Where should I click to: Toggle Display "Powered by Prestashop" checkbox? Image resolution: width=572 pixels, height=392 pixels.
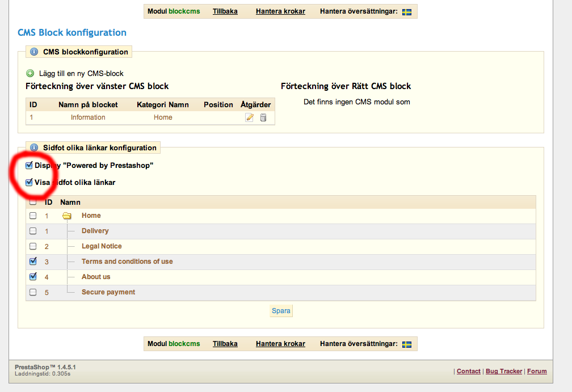pos(29,166)
